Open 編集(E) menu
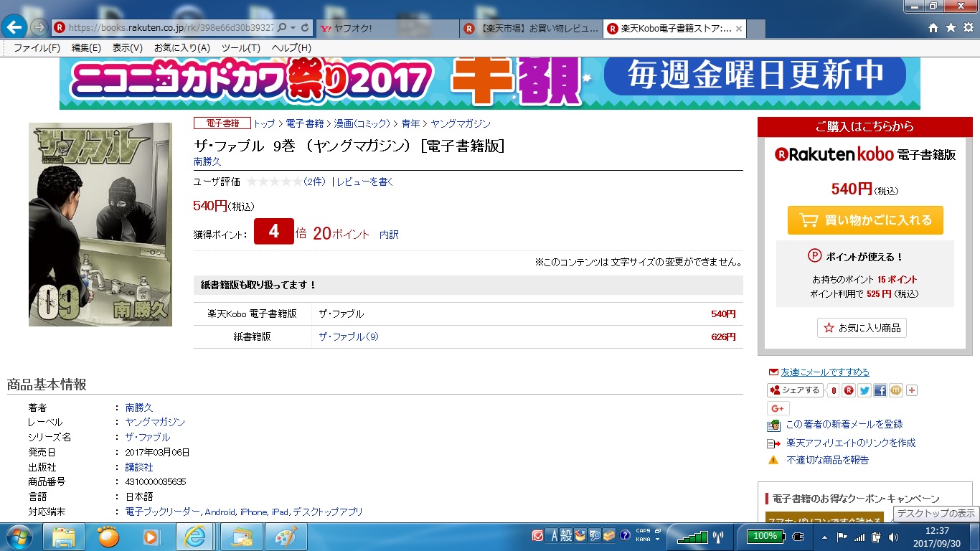The image size is (980, 551). 86,48
